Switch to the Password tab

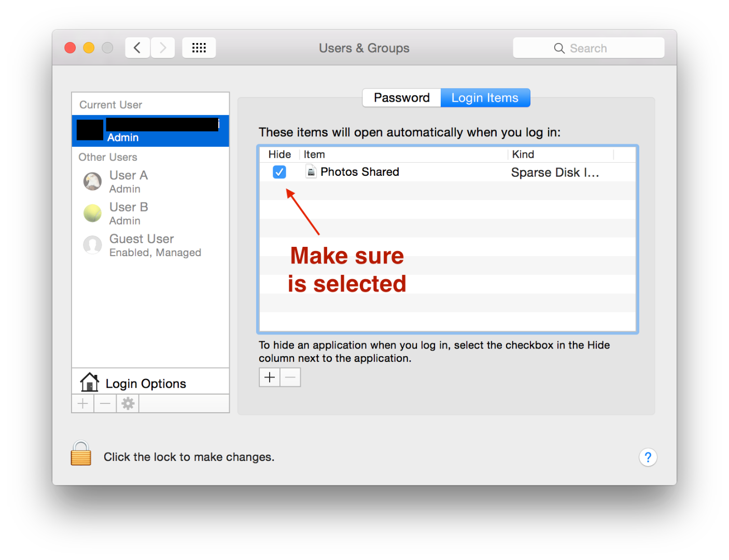[401, 97]
